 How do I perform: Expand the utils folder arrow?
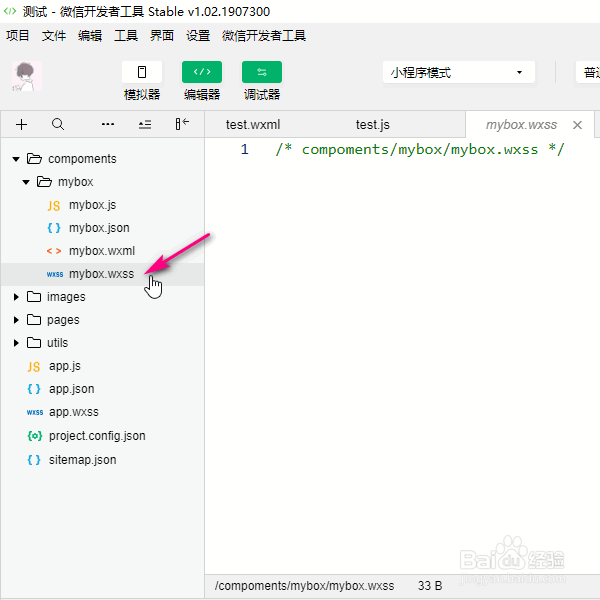[16, 343]
